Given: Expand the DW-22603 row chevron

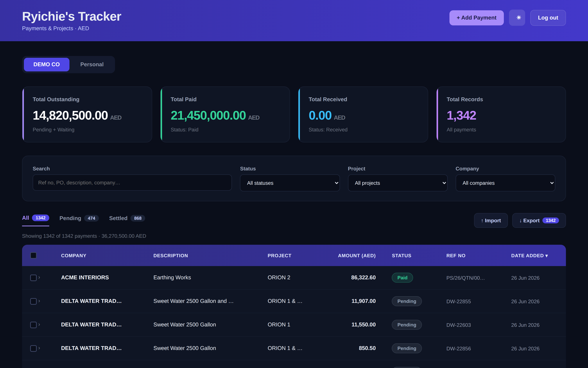Looking at the screenshot, I should tap(39, 325).
